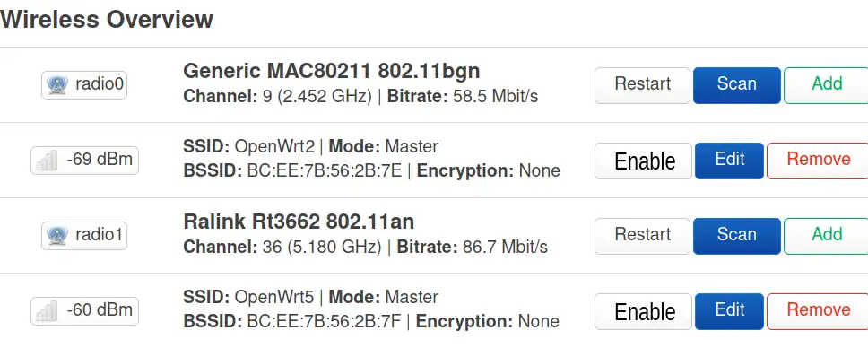This screenshot has height=348, width=868.
Task: Remove the OpenWrt2 network
Action: coord(818,161)
